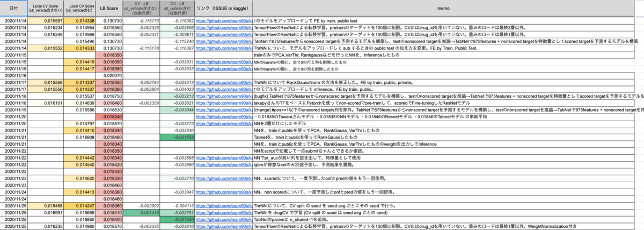Select memo starting with lgbmが得意なcolのみ
The width and height of the screenshot is (644, 230).
tap(448, 164)
